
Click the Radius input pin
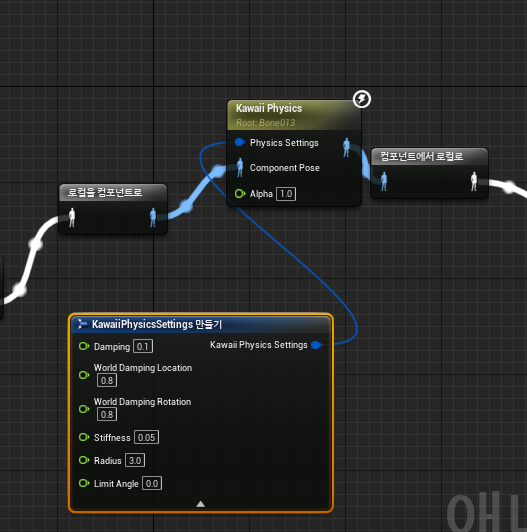coord(83,460)
